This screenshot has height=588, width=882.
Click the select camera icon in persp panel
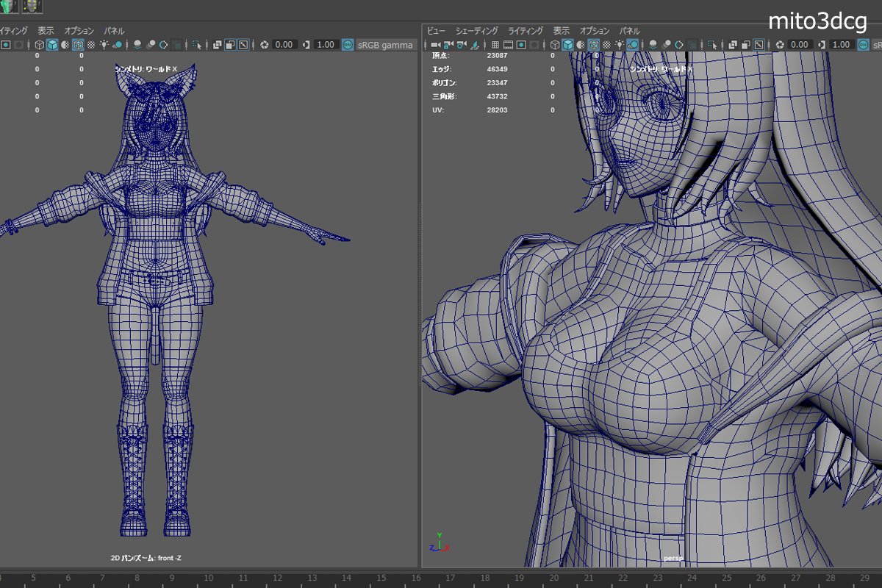[436, 45]
